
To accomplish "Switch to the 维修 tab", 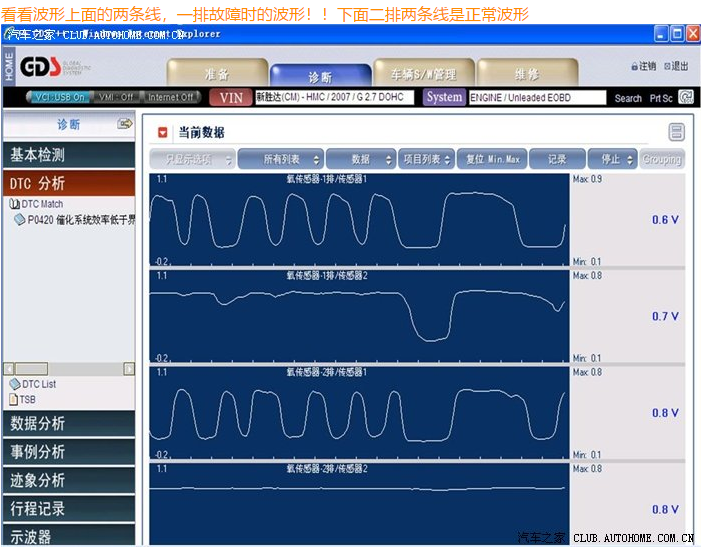I will pos(525,74).
